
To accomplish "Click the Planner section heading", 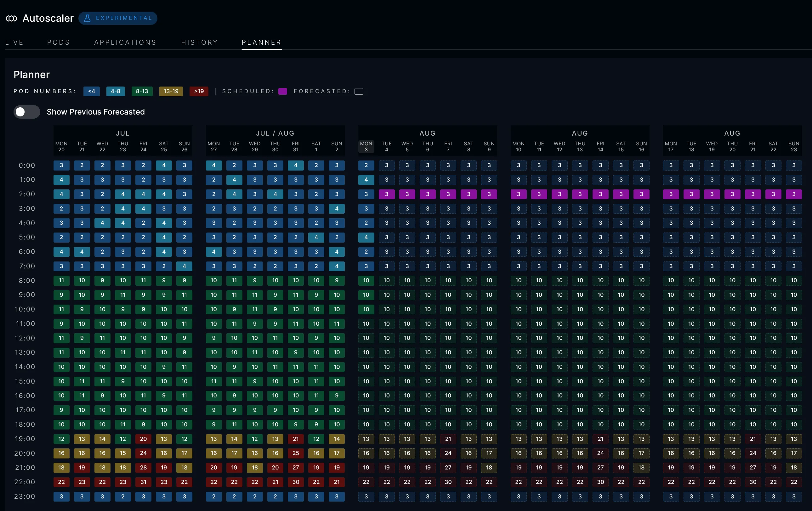I will [x=31, y=75].
